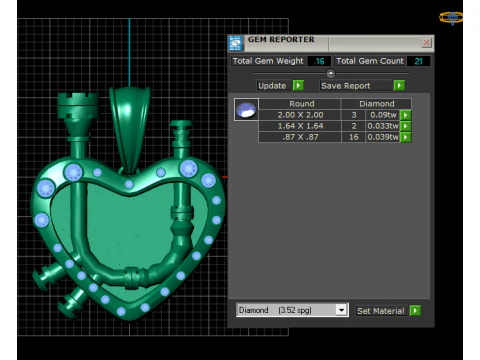The height and width of the screenshot is (360, 480).
Task: Select the 1.64 X 1.64 size cell
Action: [x=300, y=126]
